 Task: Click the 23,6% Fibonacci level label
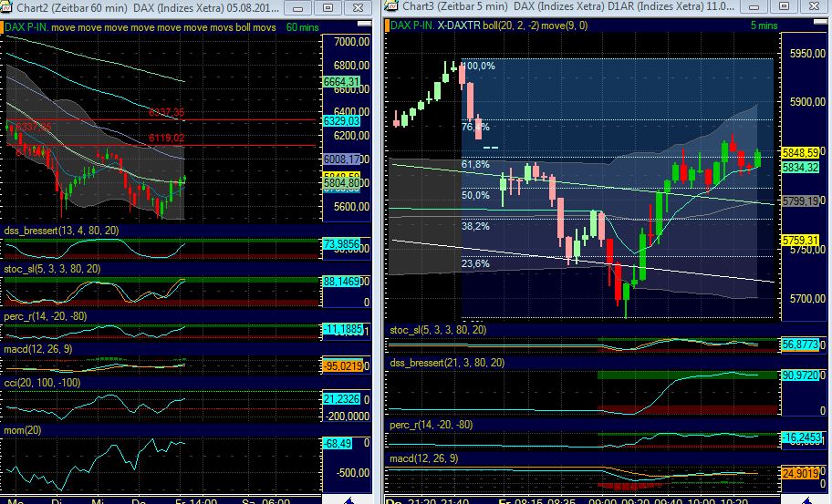(475, 263)
